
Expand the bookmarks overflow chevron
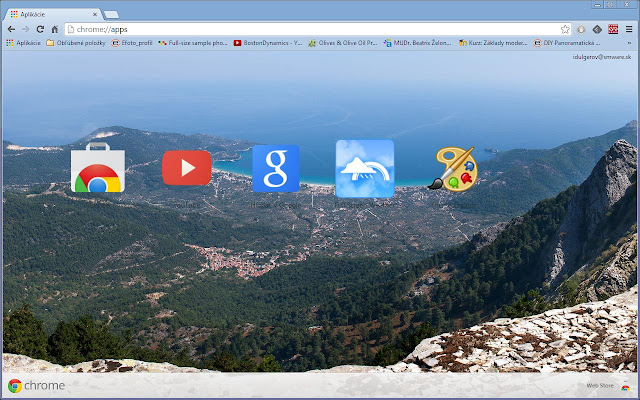(x=629, y=43)
